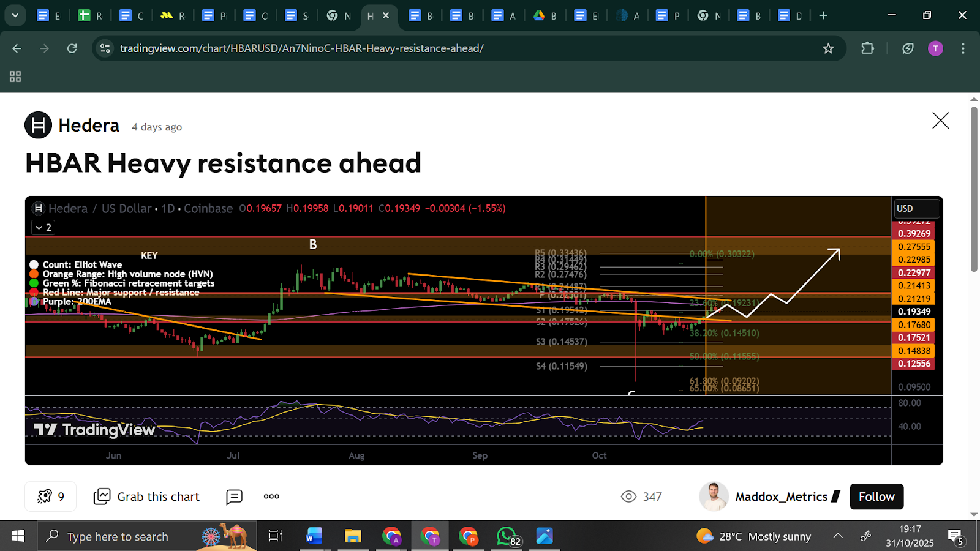This screenshot has height=551, width=980.
Task: Click the rocket boost icon
Action: coord(45,497)
